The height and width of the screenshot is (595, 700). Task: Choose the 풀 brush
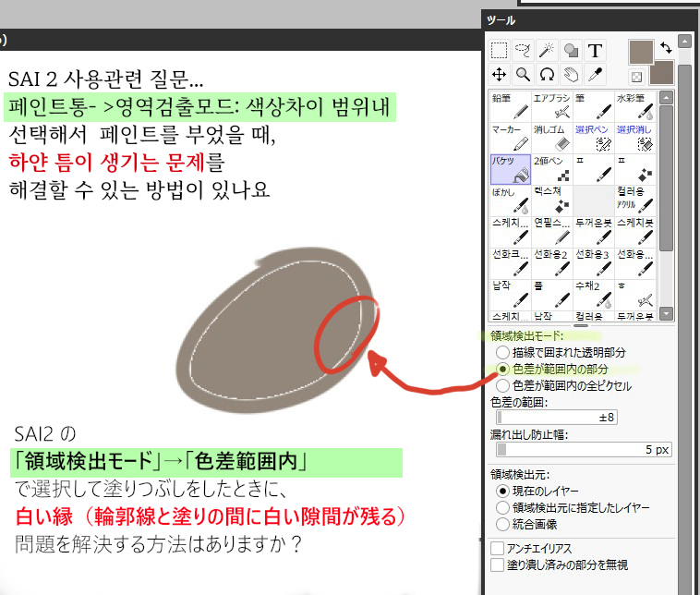point(552,295)
